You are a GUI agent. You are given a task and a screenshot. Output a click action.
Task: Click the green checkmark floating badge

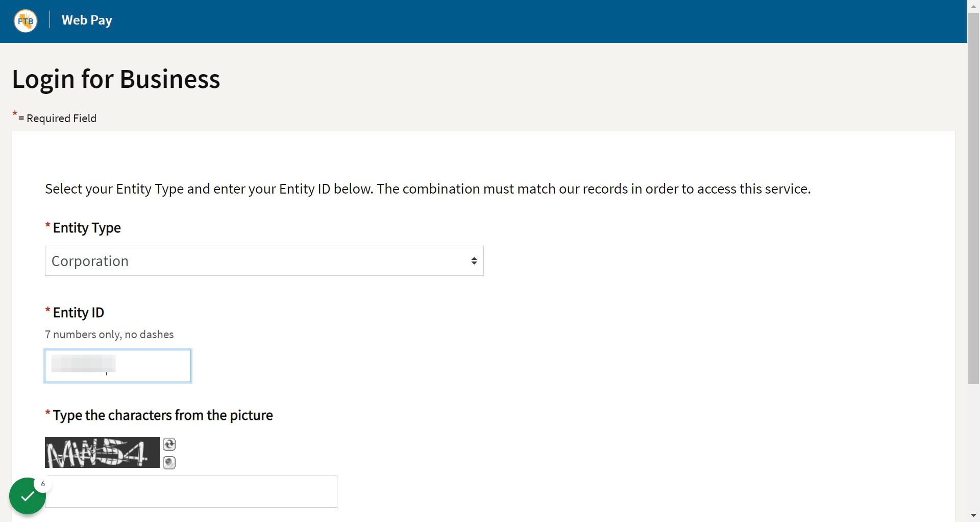click(x=28, y=496)
